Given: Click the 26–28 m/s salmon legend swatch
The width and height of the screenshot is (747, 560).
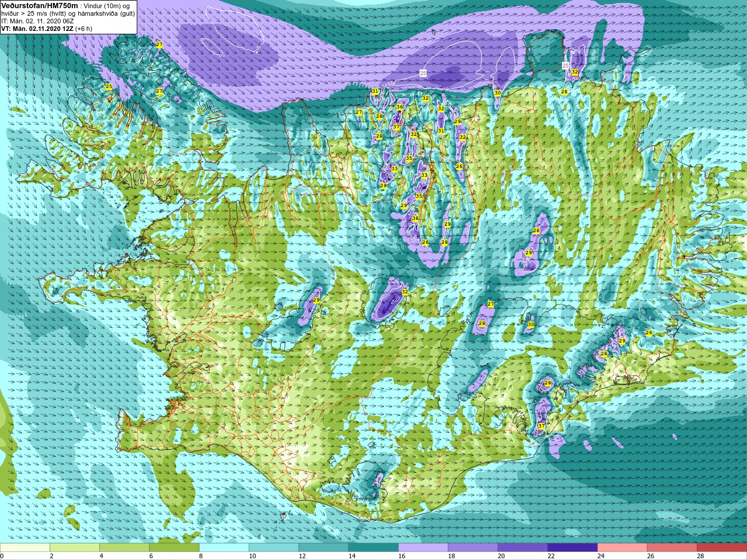Looking at the screenshot, I should (x=672, y=548).
